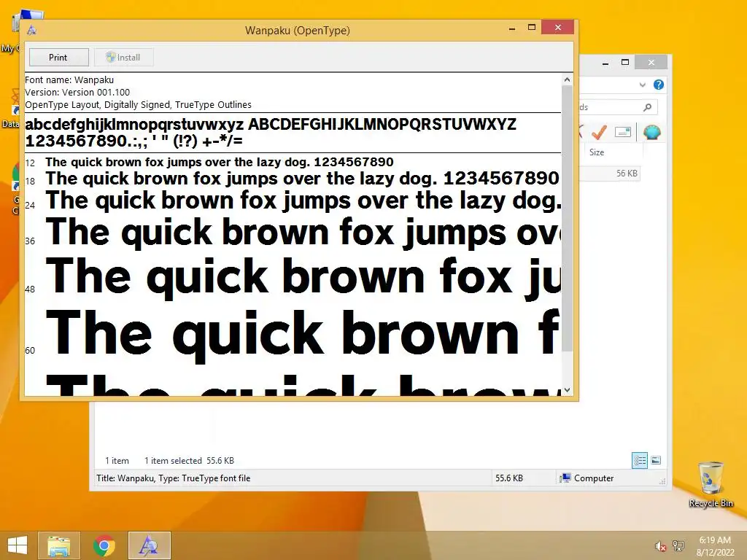Click the font preview vertical scrollbar thumb

(567, 218)
